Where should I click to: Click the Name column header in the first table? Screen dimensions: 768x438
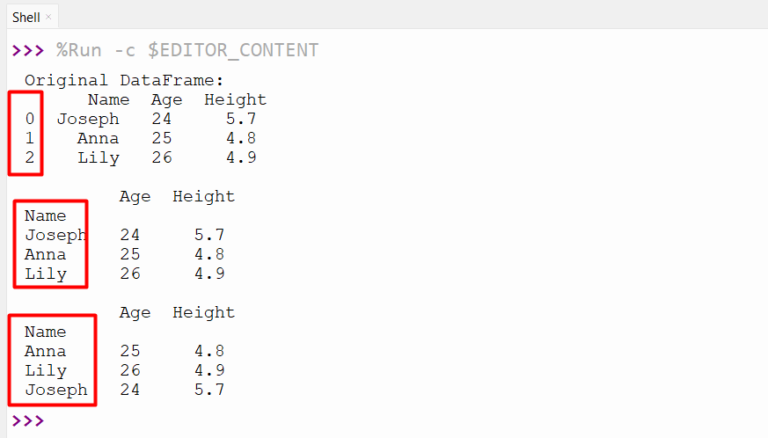pyautogui.click(x=108, y=100)
